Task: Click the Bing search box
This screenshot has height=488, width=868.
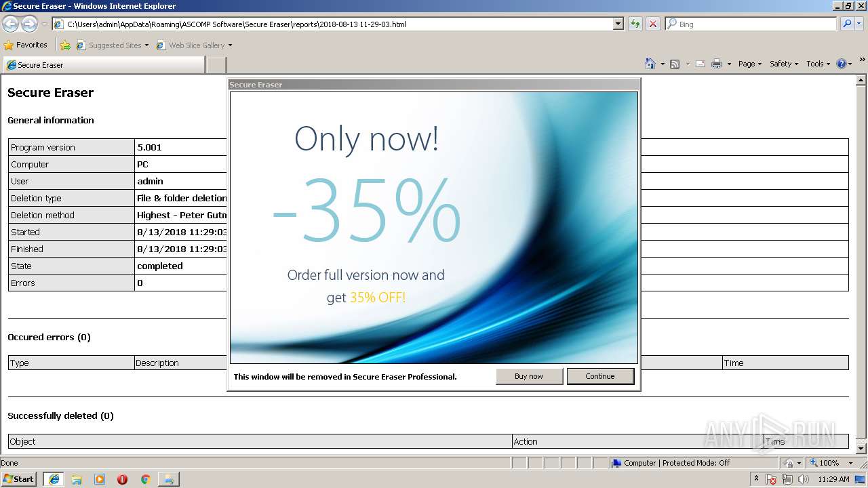Action: coord(751,24)
